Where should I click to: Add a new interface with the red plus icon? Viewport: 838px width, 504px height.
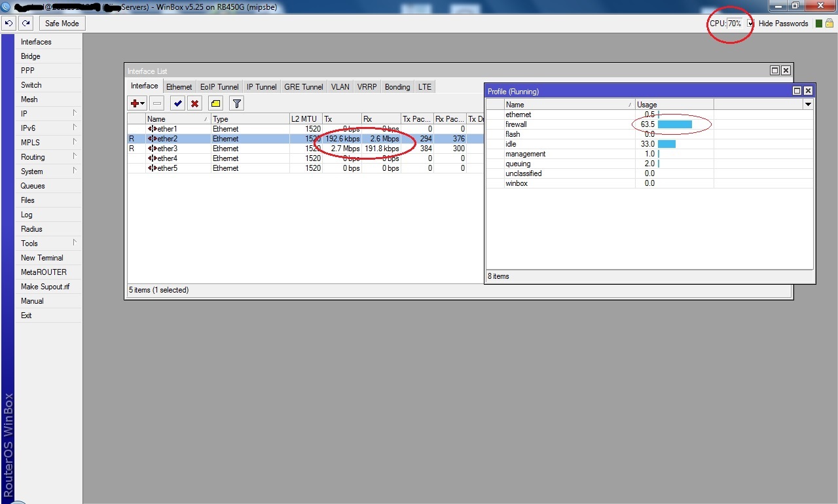coord(134,103)
